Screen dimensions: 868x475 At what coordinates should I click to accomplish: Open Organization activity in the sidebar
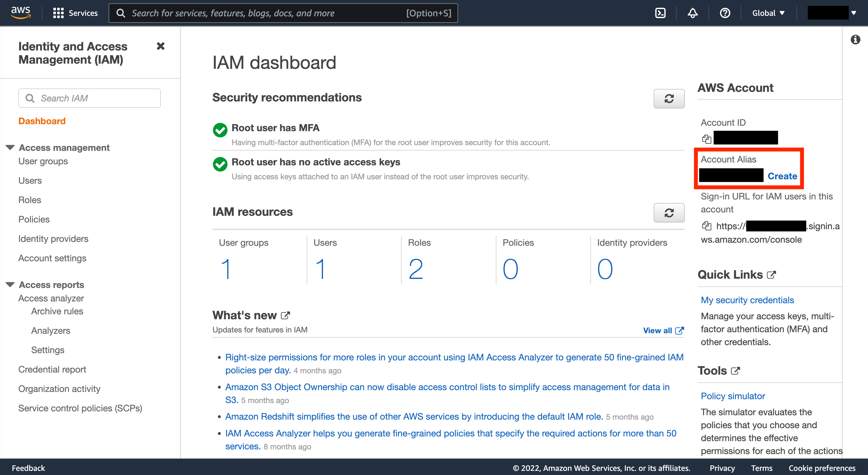point(59,389)
